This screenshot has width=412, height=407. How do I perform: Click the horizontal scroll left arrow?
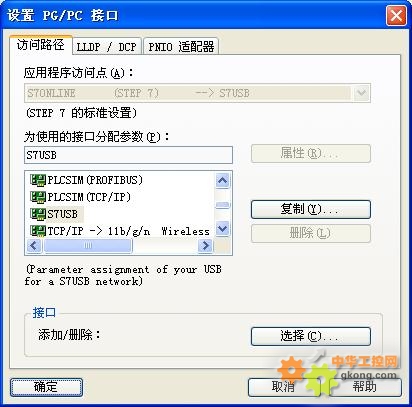[x=34, y=246]
